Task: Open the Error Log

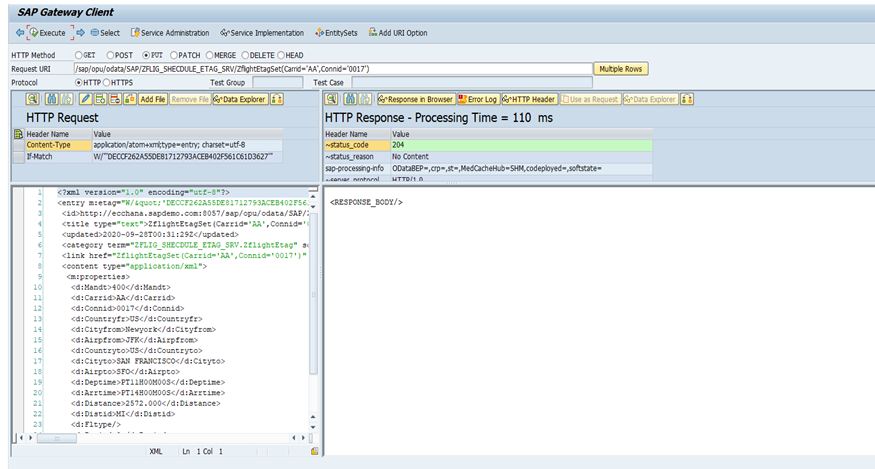Action: coord(478,99)
